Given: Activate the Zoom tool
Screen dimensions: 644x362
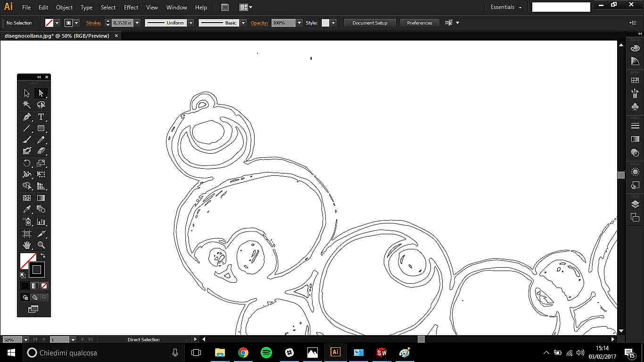Looking at the screenshot, I should tap(41, 245).
